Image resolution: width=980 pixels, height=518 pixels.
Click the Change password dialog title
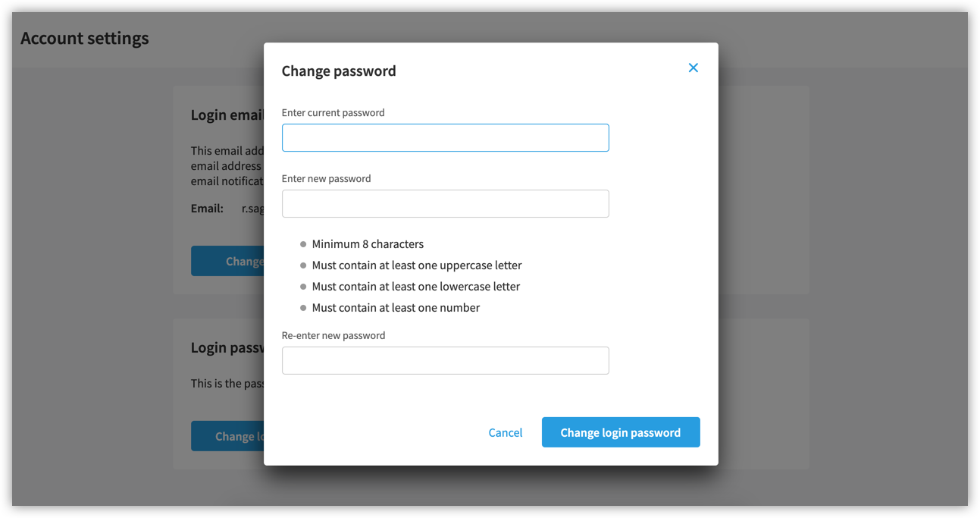pyautogui.click(x=339, y=71)
